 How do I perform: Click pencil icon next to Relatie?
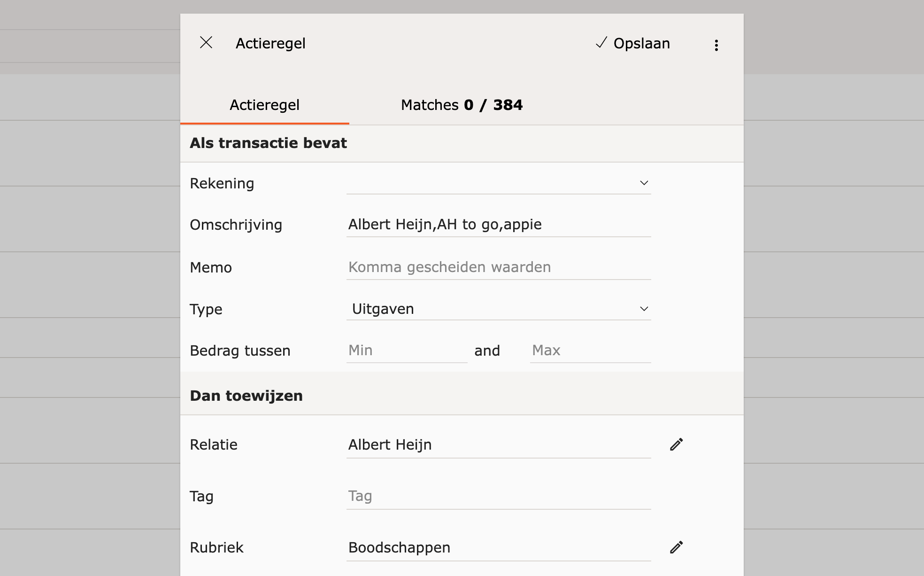pyautogui.click(x=676, y=444)
